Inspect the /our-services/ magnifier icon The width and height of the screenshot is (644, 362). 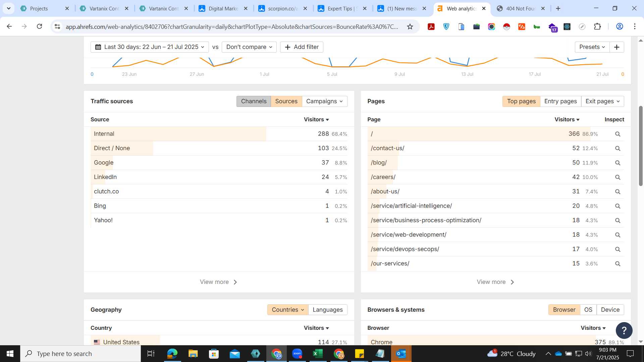[x=618, y=264]
